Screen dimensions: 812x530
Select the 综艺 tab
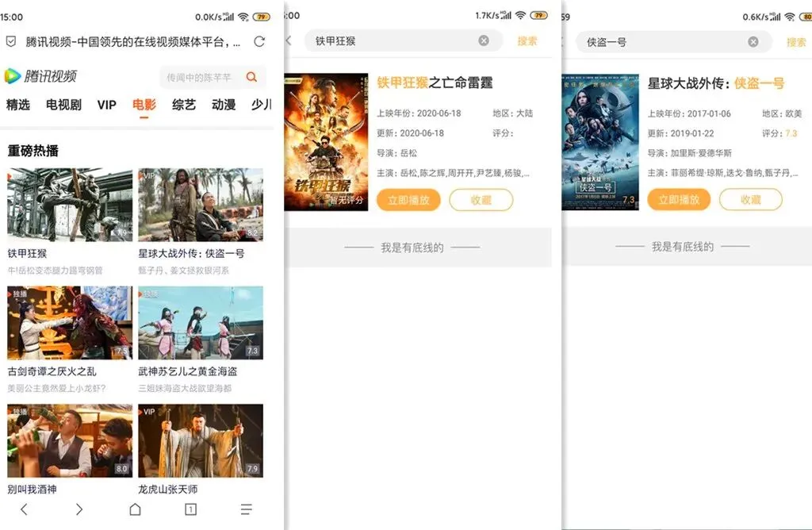(x=184, y=105)
